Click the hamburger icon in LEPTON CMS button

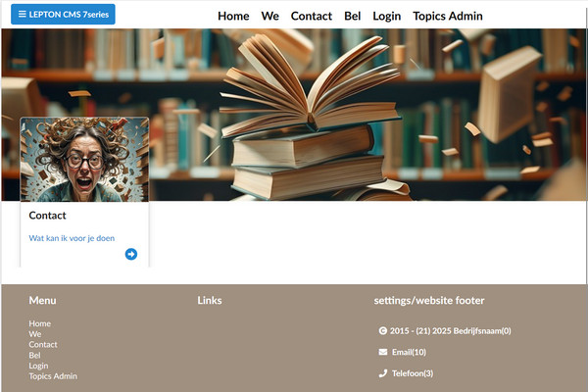tap(23, 15)
